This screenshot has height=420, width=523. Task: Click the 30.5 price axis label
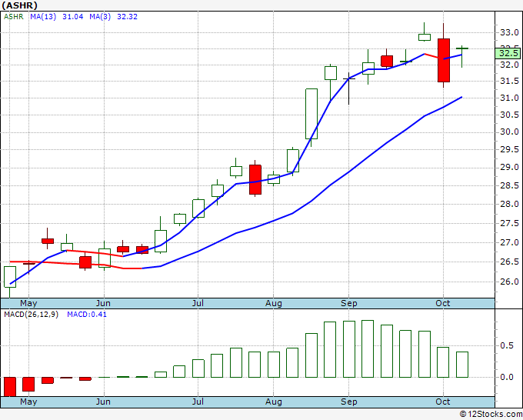point(509,115)
